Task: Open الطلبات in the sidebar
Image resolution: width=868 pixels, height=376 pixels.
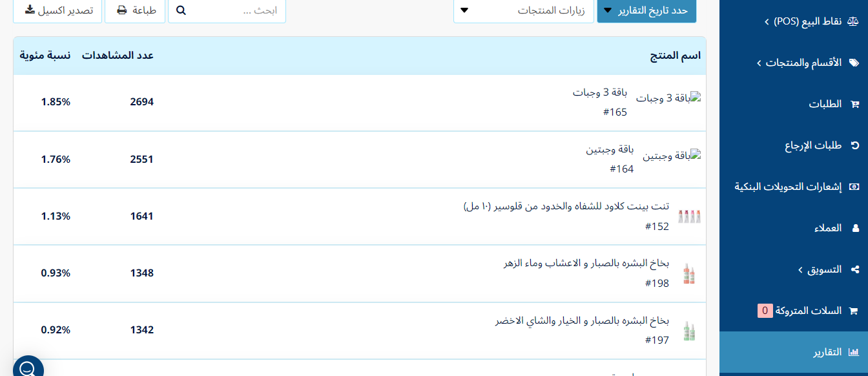Action: [794, 104]
